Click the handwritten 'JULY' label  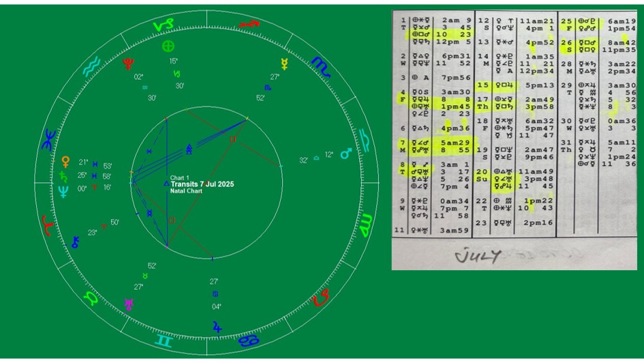point(478,256)
